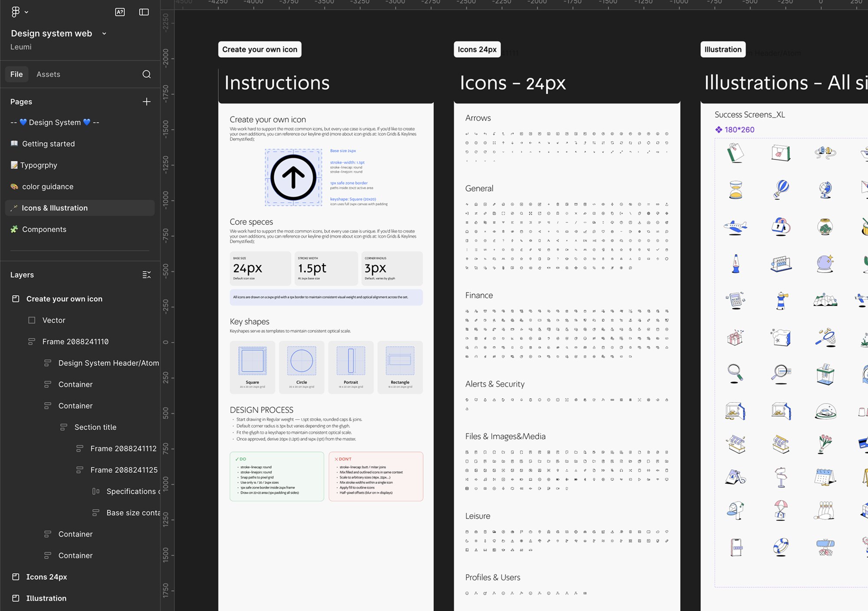Click auto-layout icon next to Frame 2088241110
Screen dimensions: 868x611
coord(32,342)
